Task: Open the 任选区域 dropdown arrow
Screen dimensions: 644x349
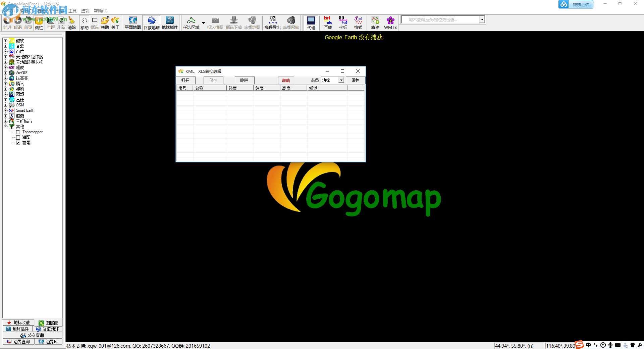Action: point(203,23)
